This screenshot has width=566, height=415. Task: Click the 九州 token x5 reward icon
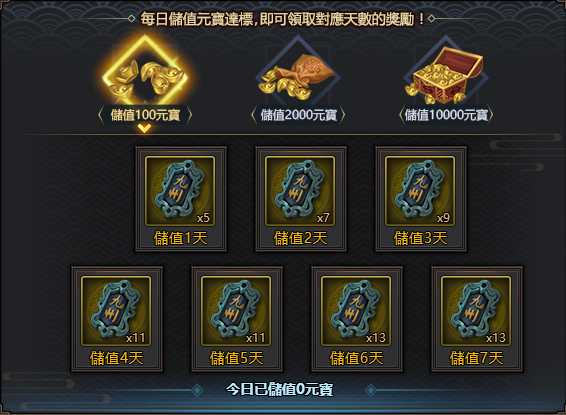click(x=180, y=191)
